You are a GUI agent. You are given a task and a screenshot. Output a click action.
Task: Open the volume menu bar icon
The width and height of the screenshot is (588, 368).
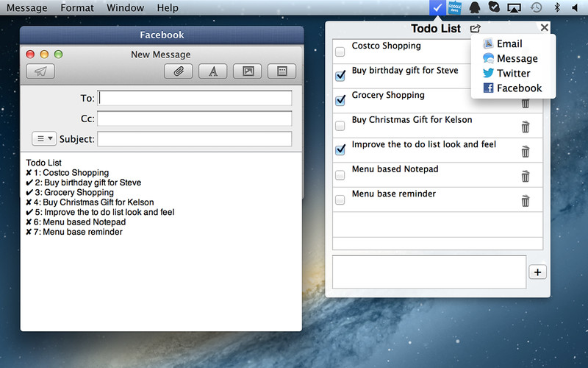click(x=575, y=7)
